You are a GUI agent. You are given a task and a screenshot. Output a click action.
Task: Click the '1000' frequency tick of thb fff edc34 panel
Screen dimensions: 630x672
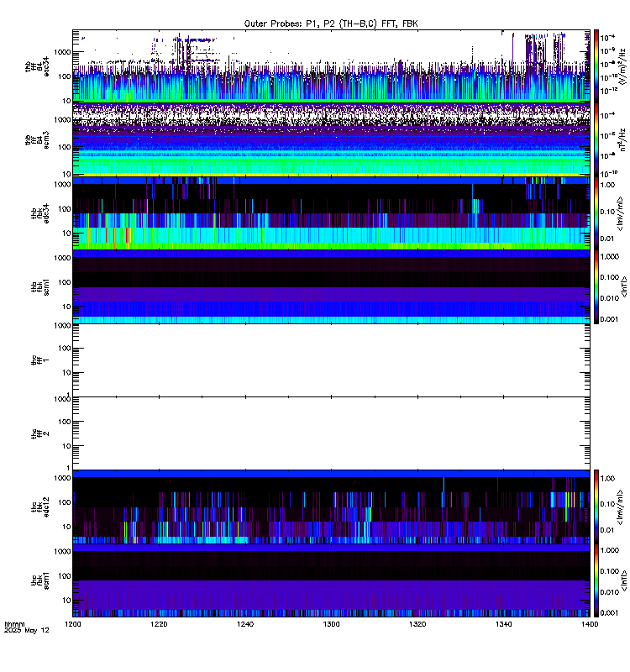pos(62,52)
